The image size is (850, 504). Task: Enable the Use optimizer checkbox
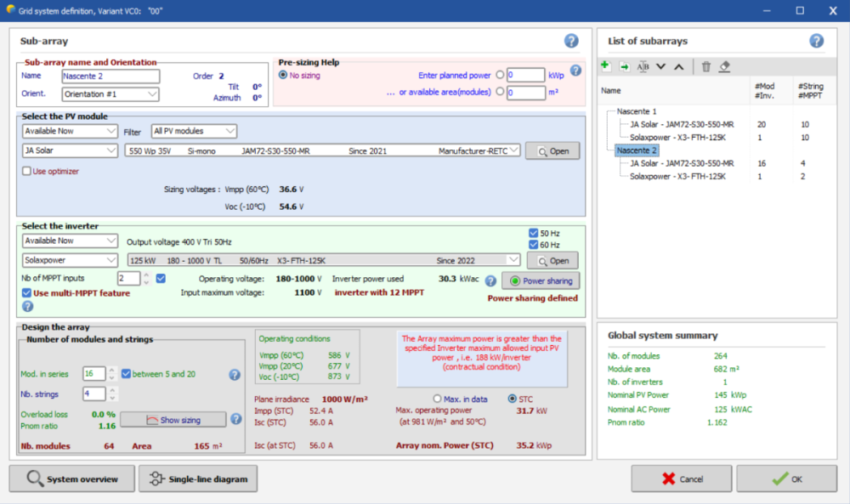[27, 171]
